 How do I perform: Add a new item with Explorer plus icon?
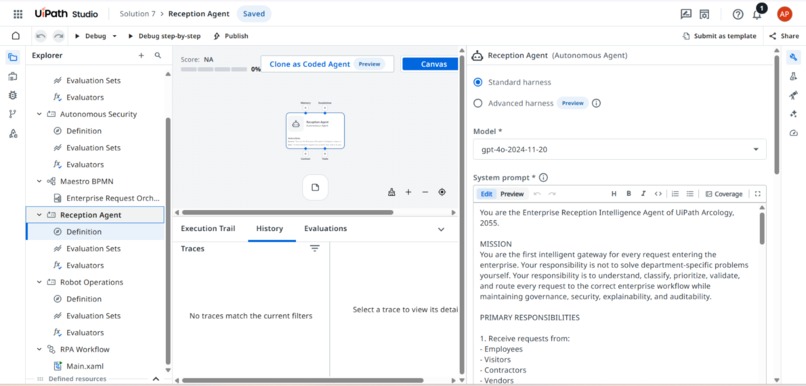141,56
